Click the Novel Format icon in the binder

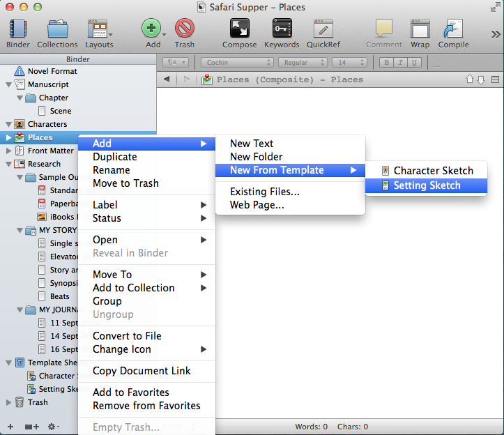pos(20,71)
